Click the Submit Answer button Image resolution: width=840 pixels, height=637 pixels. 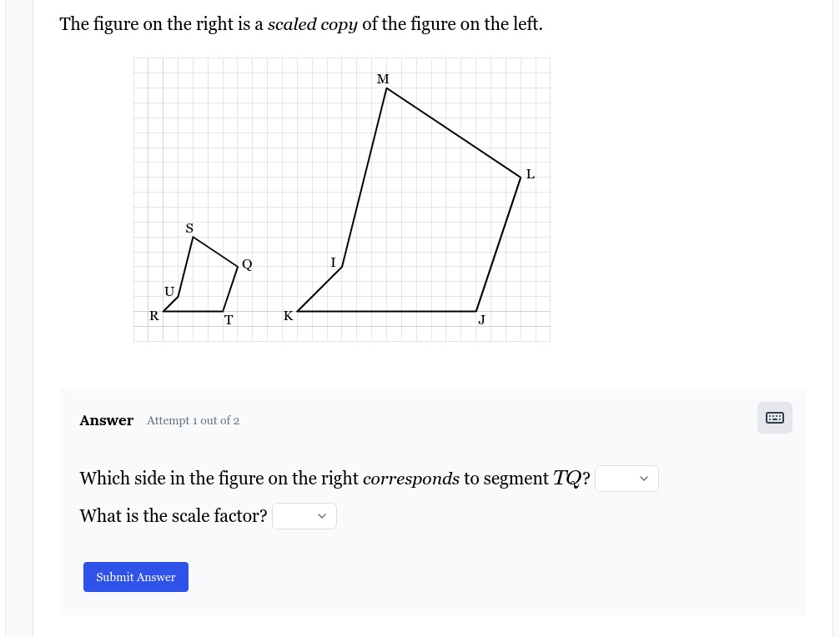135,577
